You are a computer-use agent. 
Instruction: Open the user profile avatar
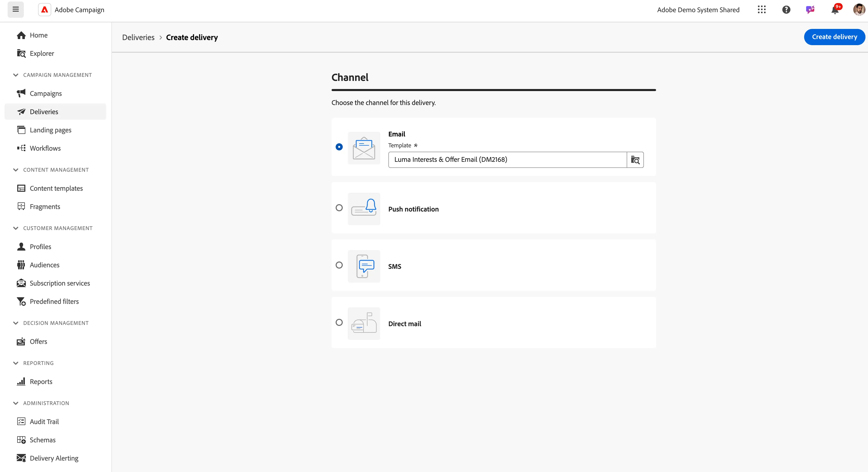pos(859,10)
